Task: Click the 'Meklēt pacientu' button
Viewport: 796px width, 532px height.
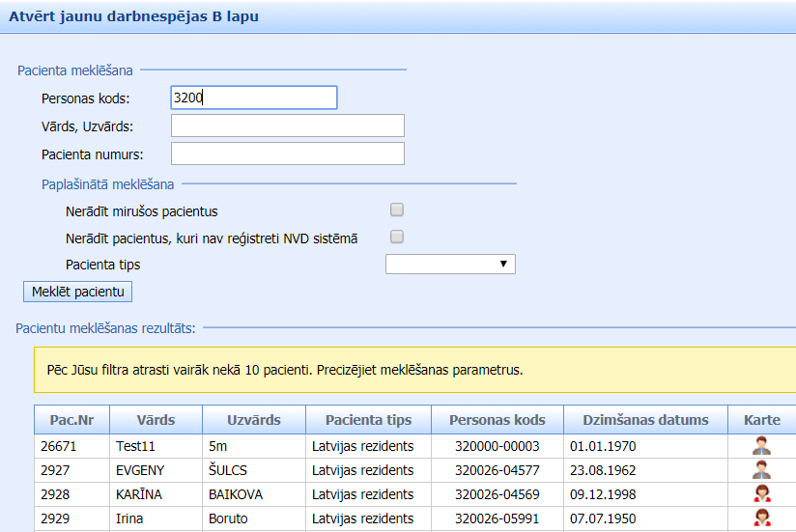Action: point(78,292)
